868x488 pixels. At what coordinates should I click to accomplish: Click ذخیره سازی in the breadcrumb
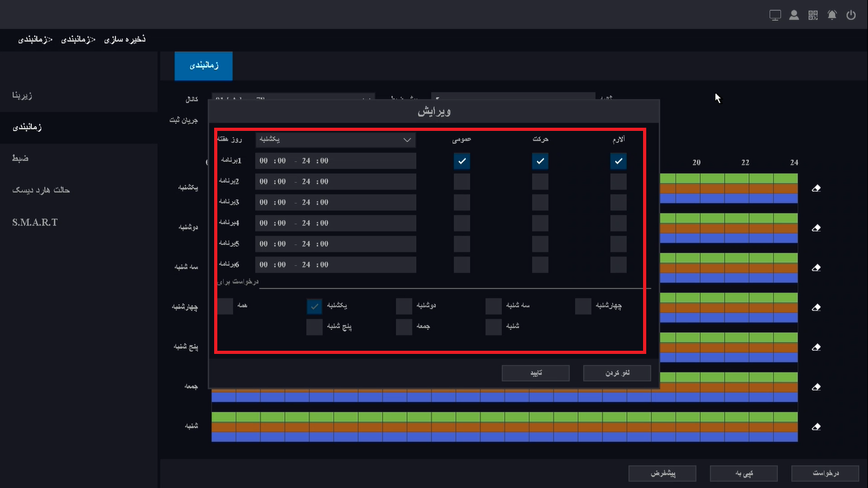point(125,39)
